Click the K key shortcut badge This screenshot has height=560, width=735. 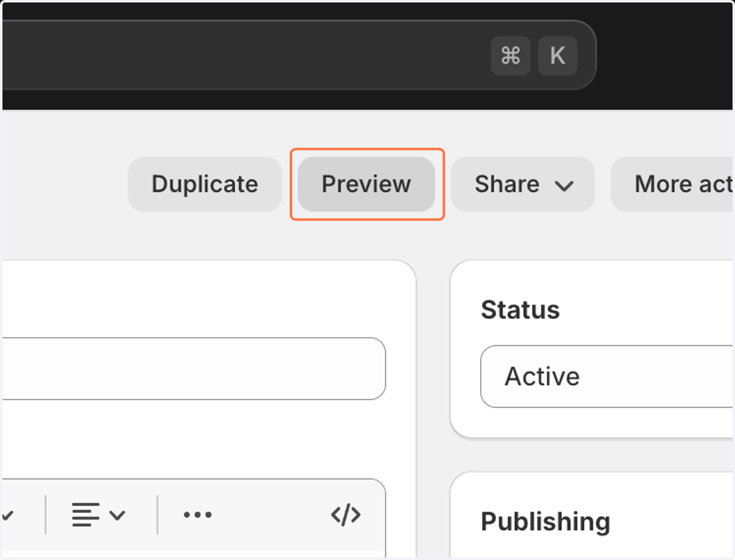(557, 56)
